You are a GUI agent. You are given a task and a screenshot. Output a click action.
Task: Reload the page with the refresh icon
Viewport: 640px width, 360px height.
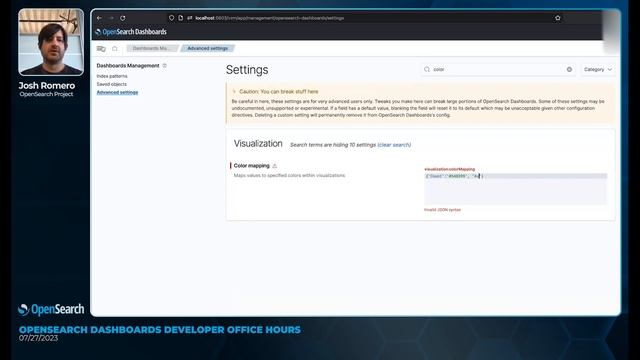[x=123, y=18]
